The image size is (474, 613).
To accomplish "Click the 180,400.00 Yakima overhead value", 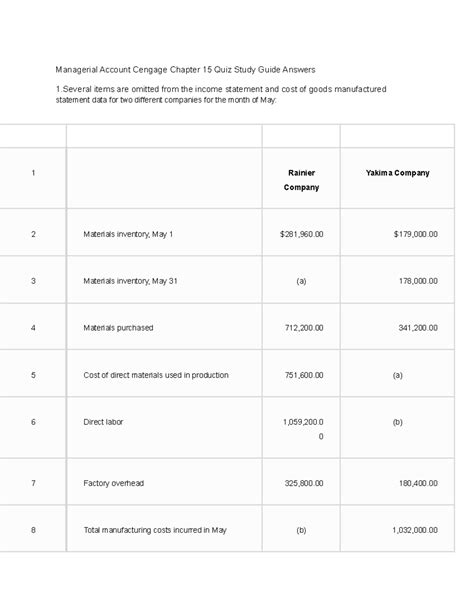I will coord(418,483).
